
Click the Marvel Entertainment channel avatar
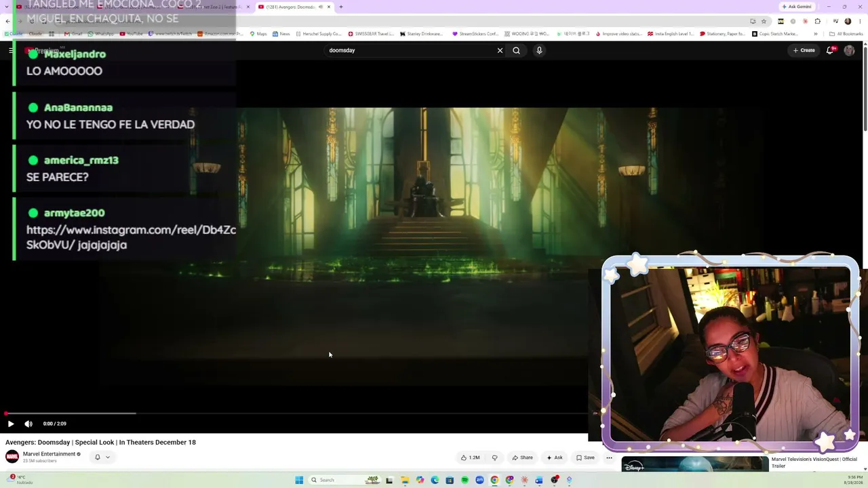tap(12, 457)
